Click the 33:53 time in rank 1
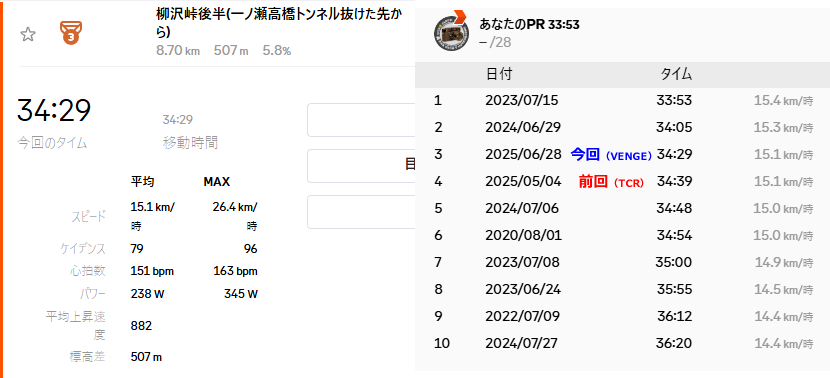830x378 pixels. [x=674, y=100]
